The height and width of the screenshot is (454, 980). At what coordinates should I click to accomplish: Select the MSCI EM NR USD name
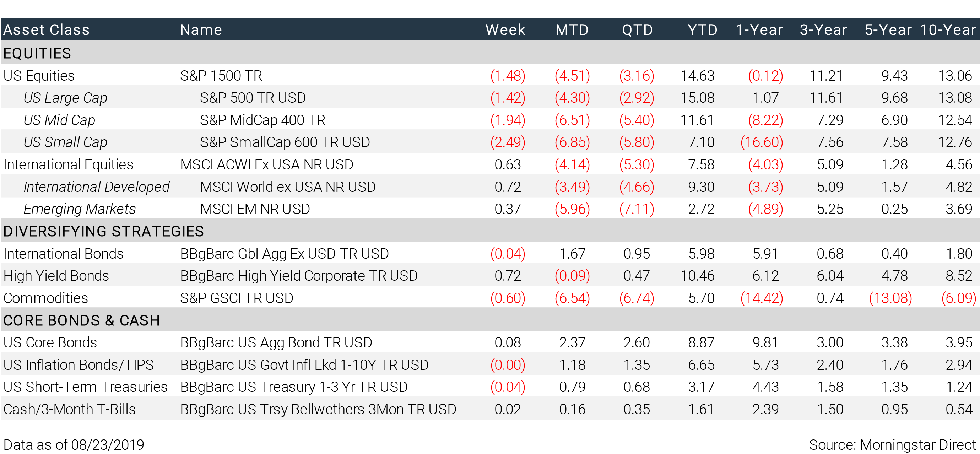[x=255, y=209]
